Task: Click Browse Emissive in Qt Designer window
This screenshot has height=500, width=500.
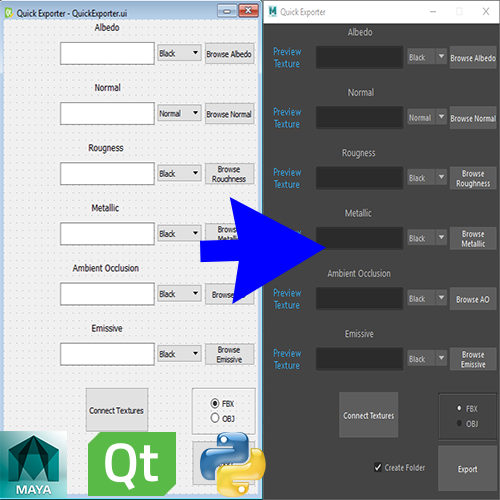Action: click(x=229, y=354)
